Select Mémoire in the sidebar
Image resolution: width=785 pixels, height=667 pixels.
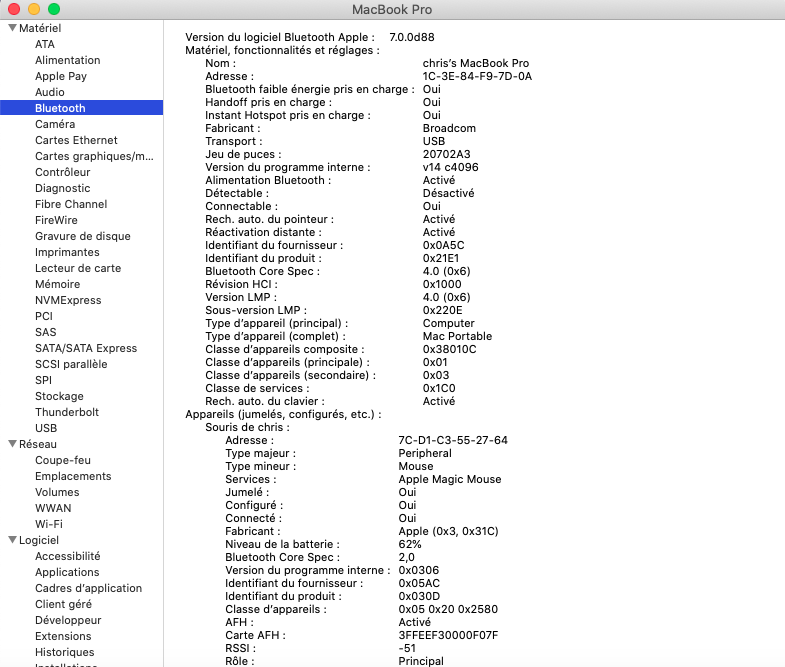pos(58,284)
